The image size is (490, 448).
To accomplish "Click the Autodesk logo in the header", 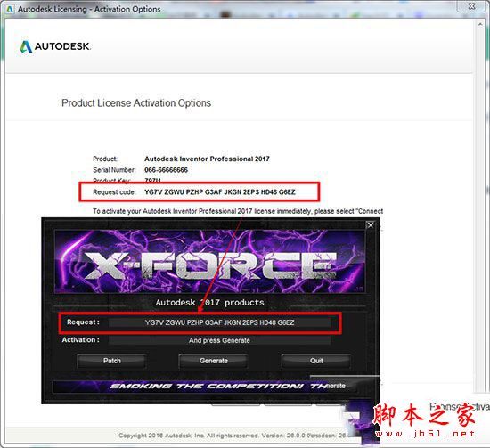I will tap(55, 46).
